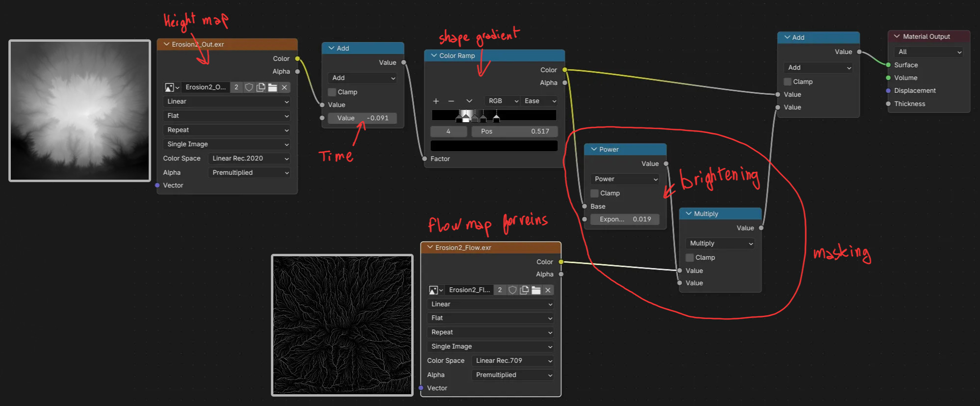980x406 pixels.
Task: Duplicate image datablock on Erosion2_Flow.exr node
Action: (x=524, y=290)
